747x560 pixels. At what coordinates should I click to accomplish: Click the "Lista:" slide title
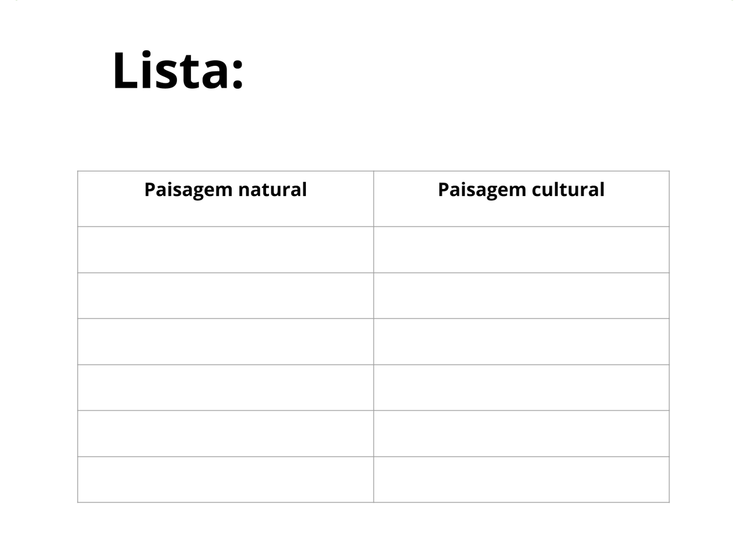(x=178, y=71)
